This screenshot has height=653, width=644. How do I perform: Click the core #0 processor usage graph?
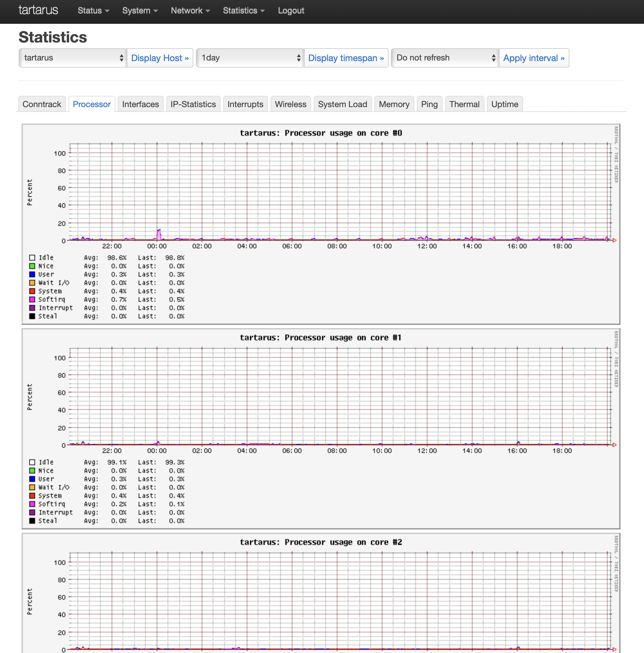[321, 224]
